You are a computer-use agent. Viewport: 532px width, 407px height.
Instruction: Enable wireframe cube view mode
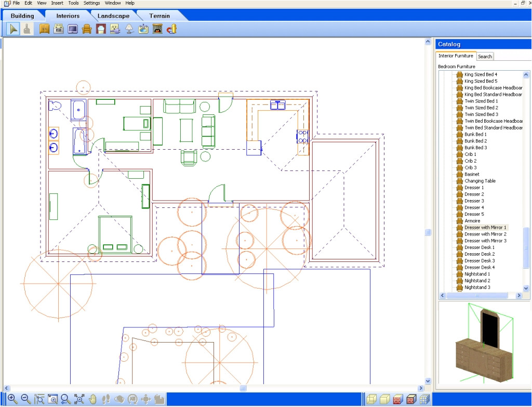(371, 399)
